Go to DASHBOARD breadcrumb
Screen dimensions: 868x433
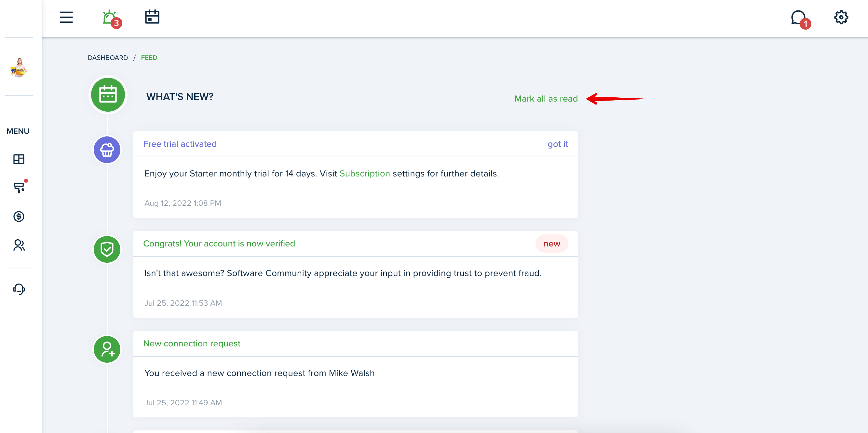tap(108, 58)
